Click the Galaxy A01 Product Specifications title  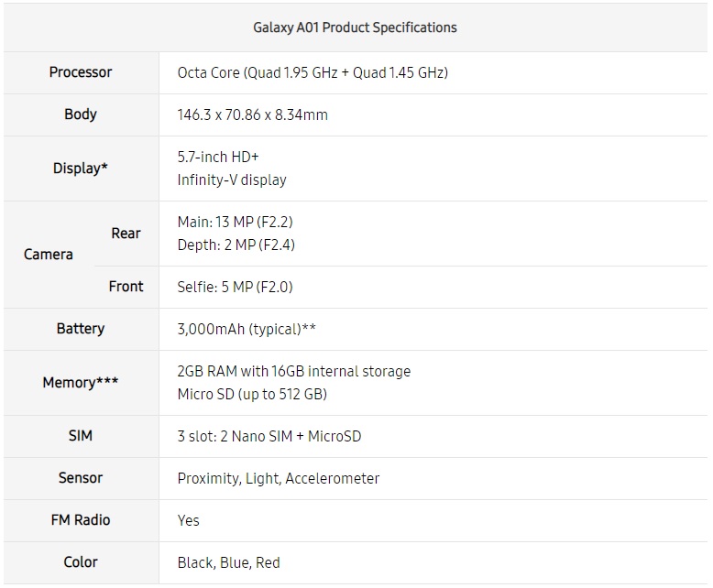pyautogui.click(x=355, y=27)
